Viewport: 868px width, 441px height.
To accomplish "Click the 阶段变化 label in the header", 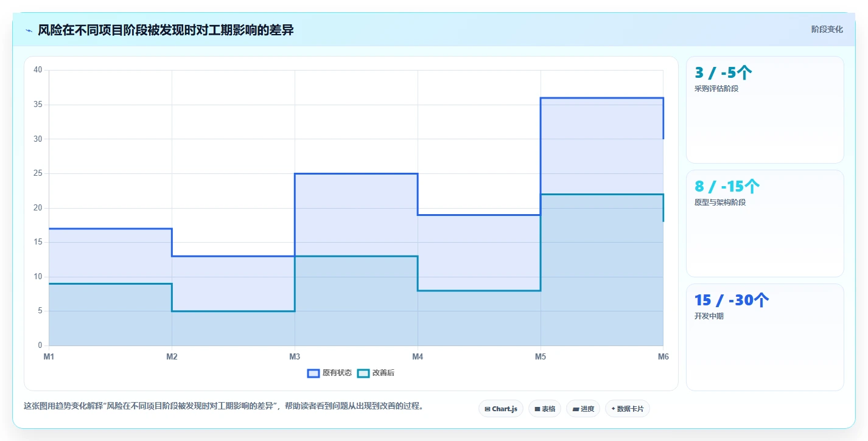I will click(x=827, y=29).
